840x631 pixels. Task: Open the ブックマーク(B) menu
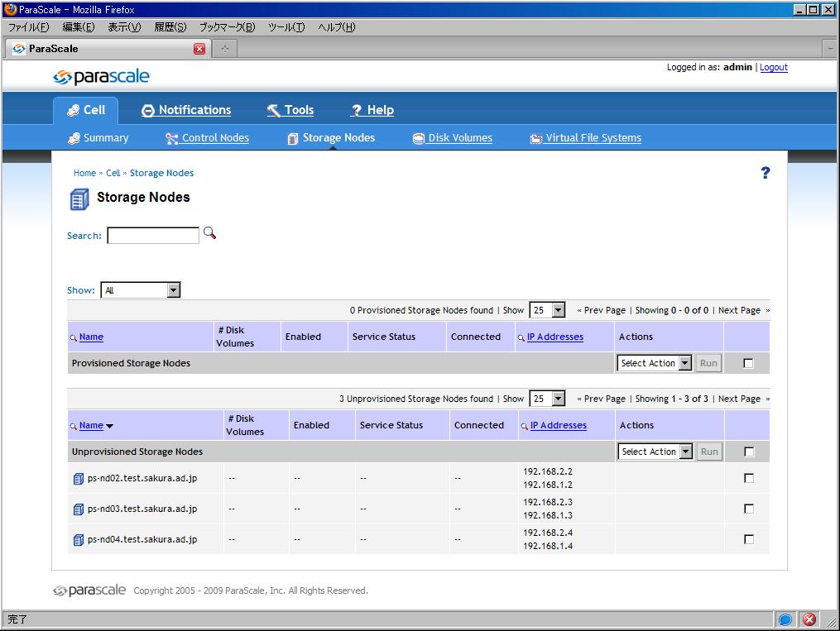click(x=227, y=27)
